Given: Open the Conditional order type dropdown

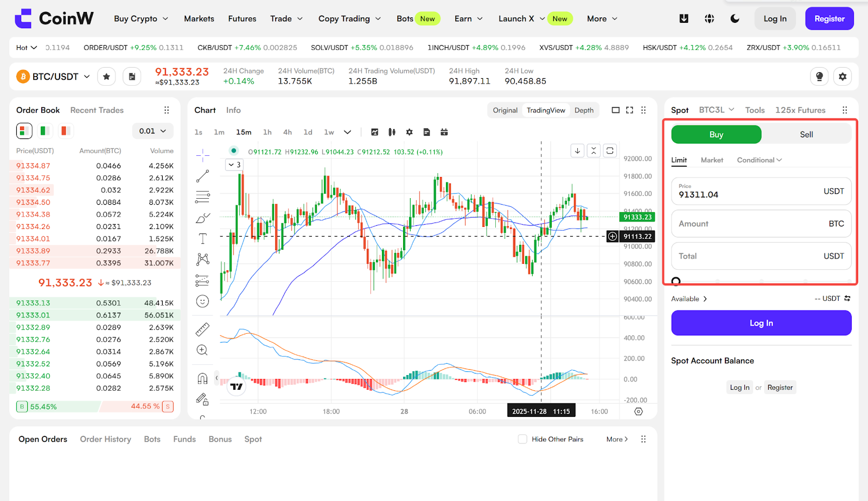Looking at the screenshot, I should coord(759,160).
